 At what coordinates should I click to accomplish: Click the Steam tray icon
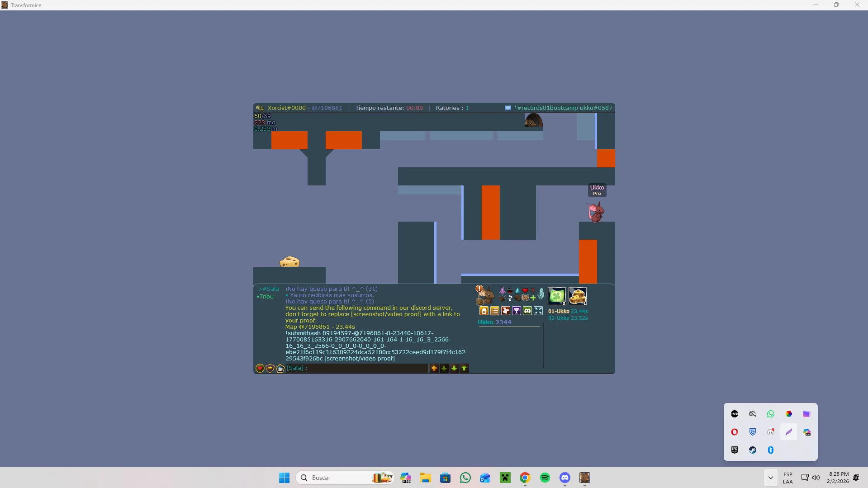click(753, 450)
